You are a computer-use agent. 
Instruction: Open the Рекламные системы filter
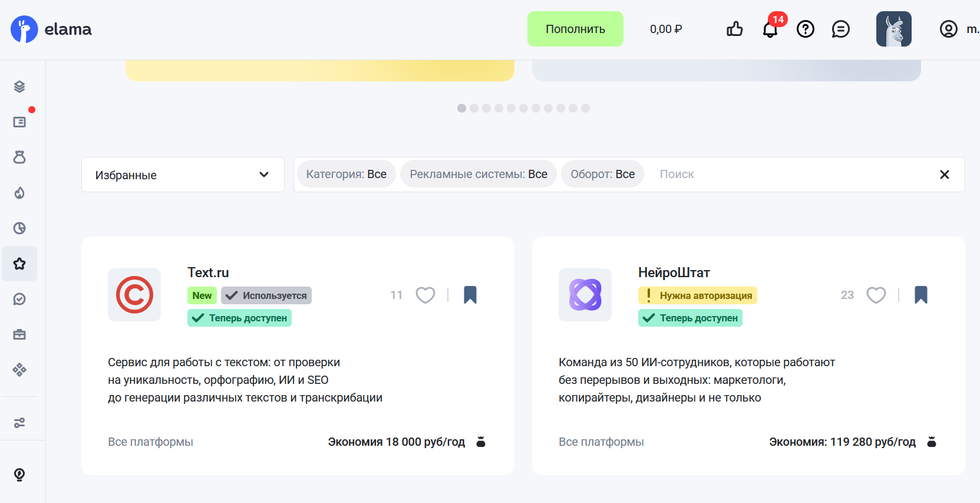tap(478, 175)
